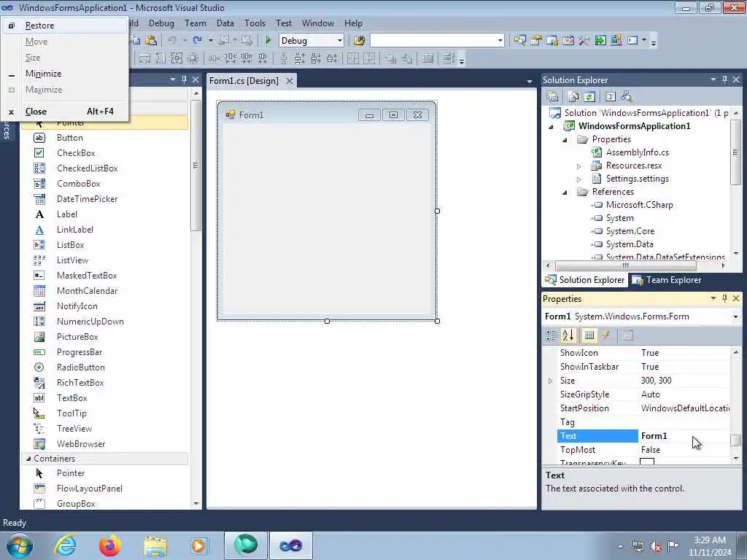Image resolution: width=747 pixels, height=560 pixels.
Task: Click the Form1 title bar in the designer
Action: click(327, 114)
